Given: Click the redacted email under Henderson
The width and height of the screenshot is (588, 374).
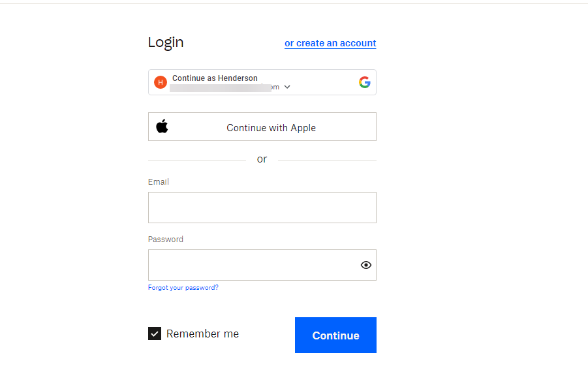Looking at the screenshot, I should (224, 87).
